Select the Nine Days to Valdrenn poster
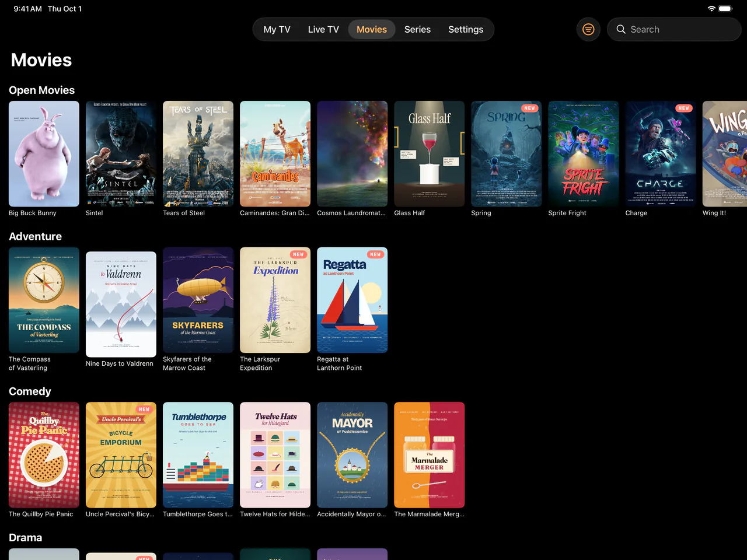 (x=121, y=304)
